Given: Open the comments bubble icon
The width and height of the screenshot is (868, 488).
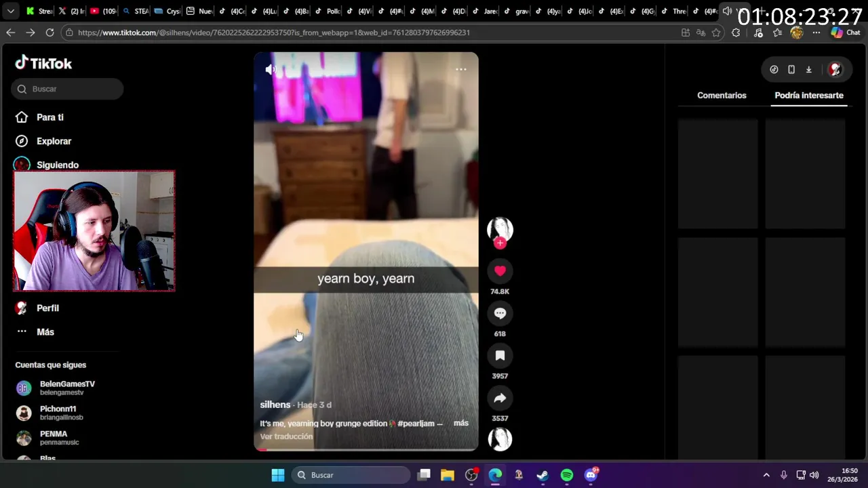Looking at the screenshot, I should coord(500,313).
